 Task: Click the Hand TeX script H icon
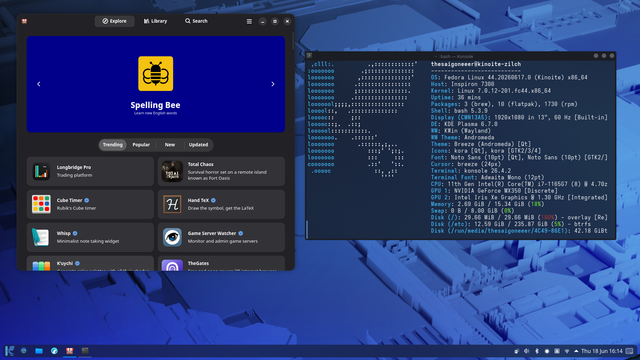[x=172, y=204]
